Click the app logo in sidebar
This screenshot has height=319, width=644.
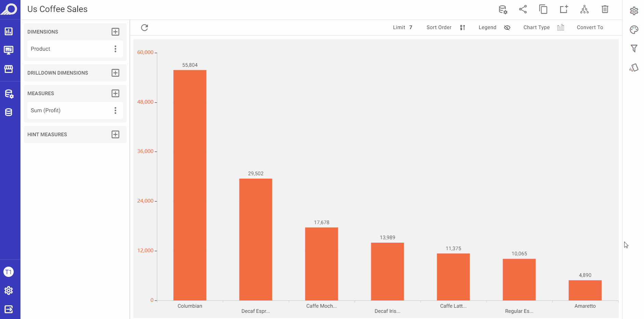(x=9, y=9)
